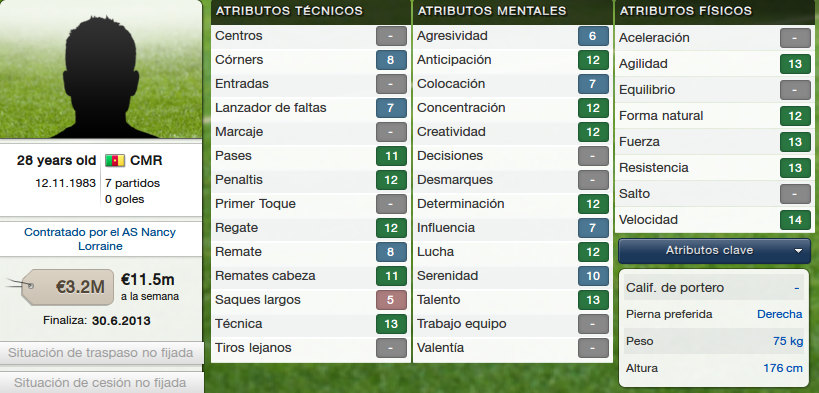
Task: Click Situación de traspaso no fijada button
Action: tap(101, 353)
